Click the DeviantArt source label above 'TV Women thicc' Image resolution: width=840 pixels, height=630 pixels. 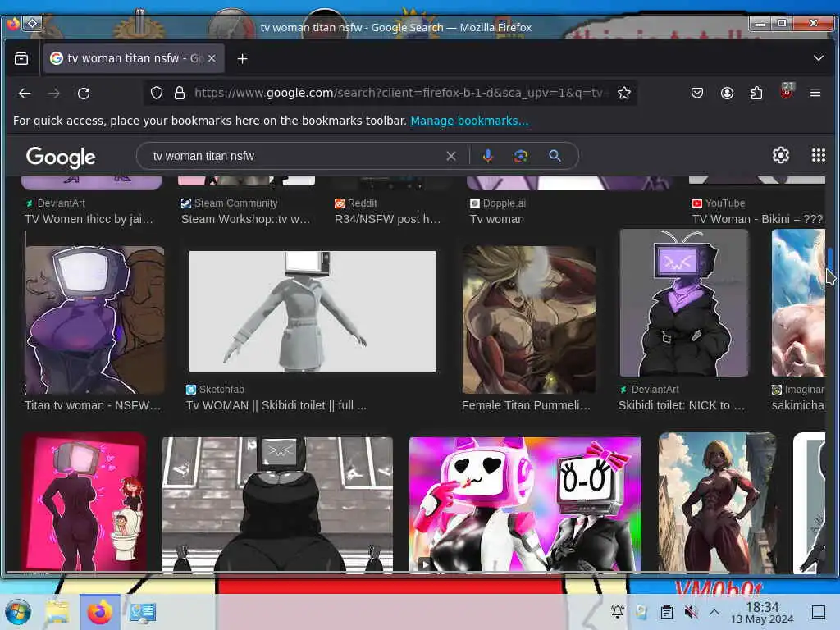pos(61,203)
